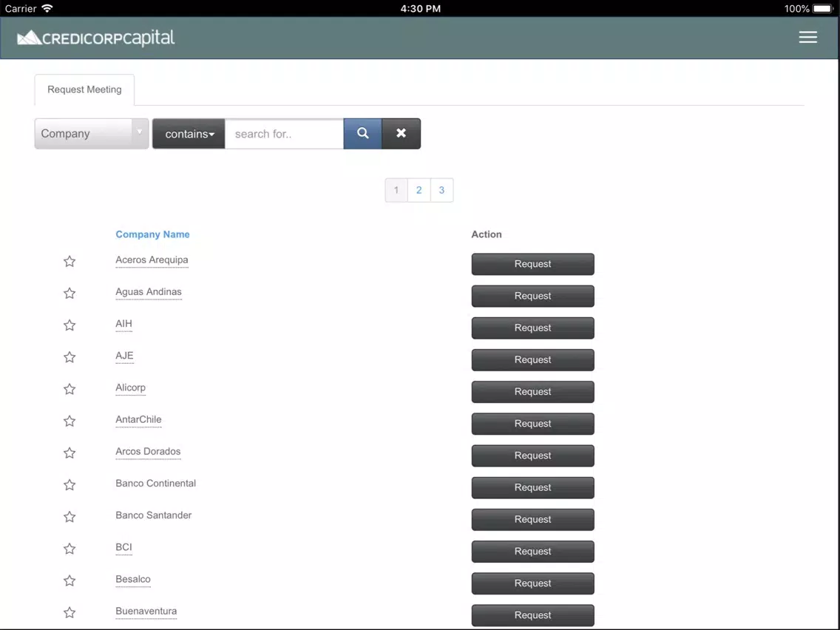
Task: Click the Action column header
Action: 487,234
